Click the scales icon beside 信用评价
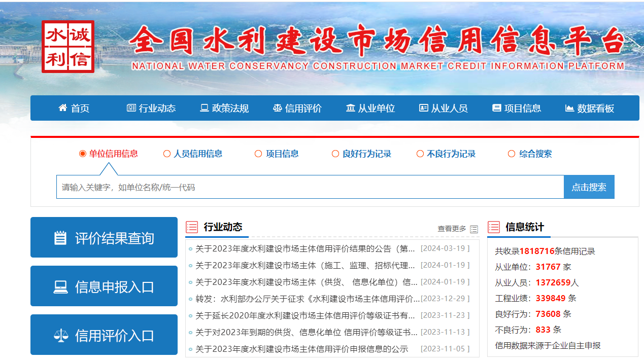 277,108
